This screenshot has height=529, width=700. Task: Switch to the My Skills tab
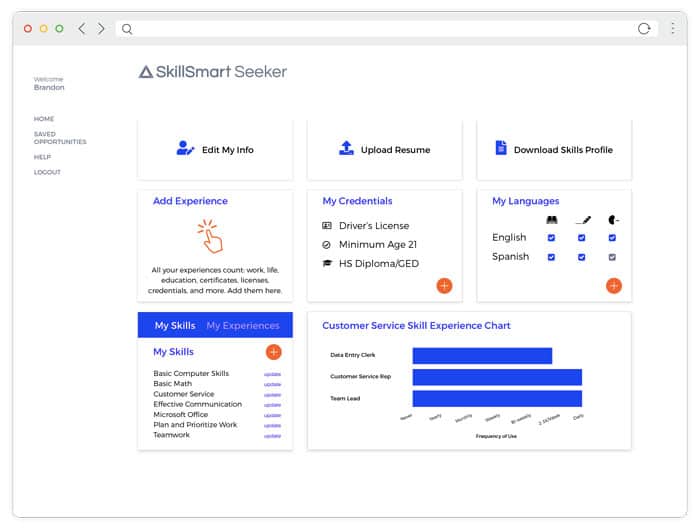175,325
